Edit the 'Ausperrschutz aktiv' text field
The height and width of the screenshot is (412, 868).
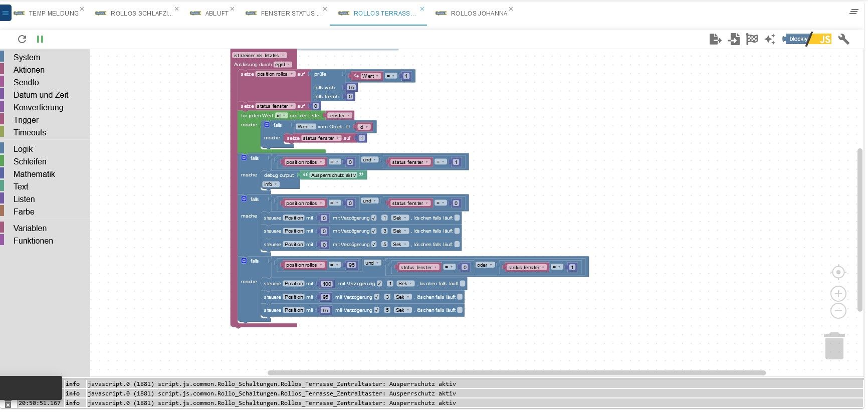333,175
